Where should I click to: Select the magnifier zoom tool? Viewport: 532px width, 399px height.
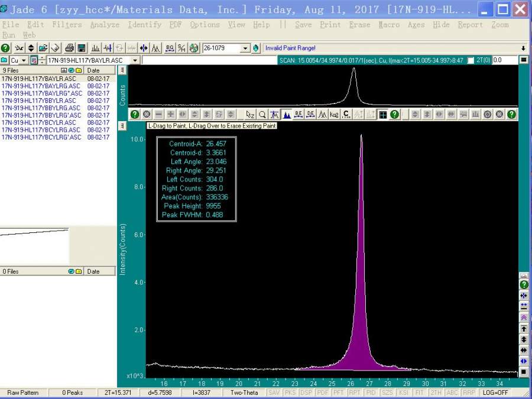(262, 114)
